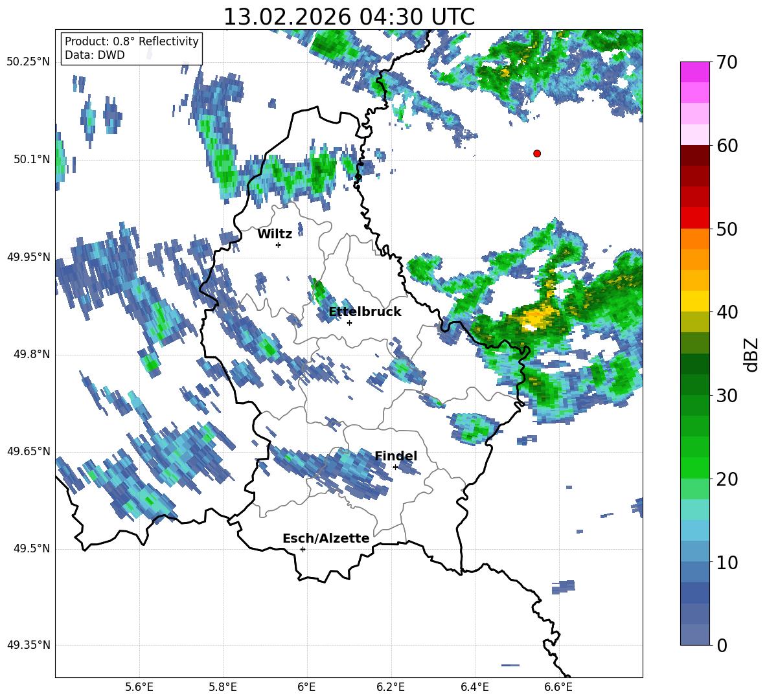767x700 pixels.
Task: Click the 5.6°E longitude label
Action: [x=139, y=687]
